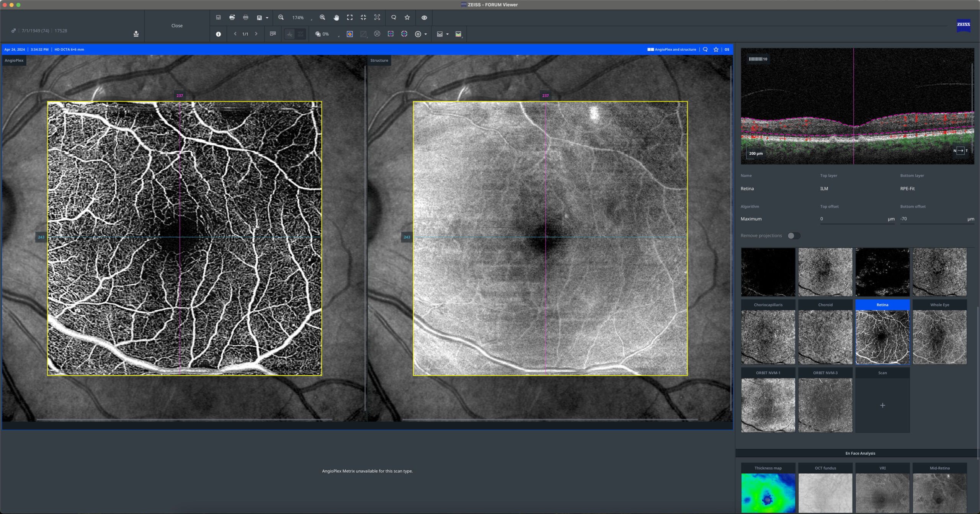
Task: Select the Choroid preset tab
Action: (825, 305)
